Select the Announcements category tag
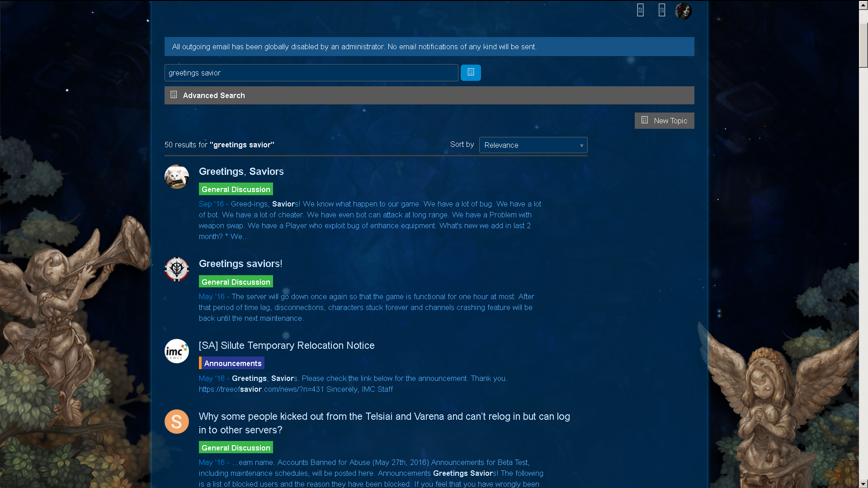The width and height of the screenshot is (868, 488). pyautogui.click(x=232, y=363)
